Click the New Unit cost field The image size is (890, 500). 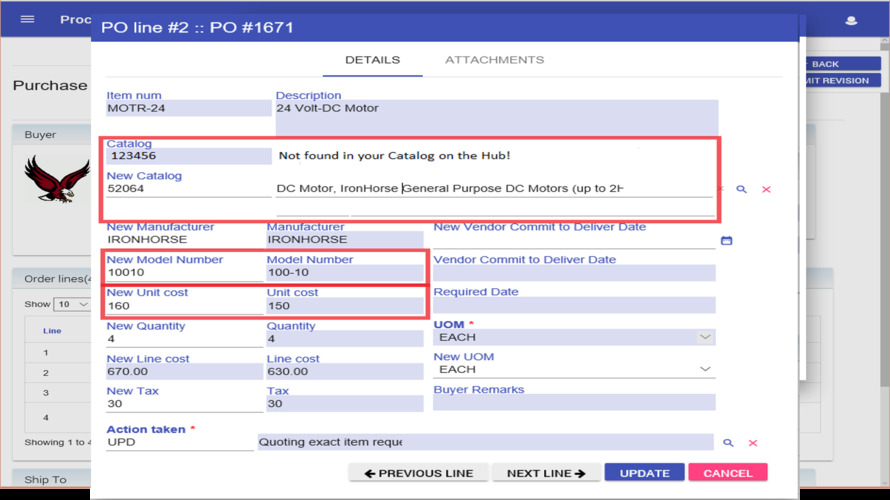[184, 306]
